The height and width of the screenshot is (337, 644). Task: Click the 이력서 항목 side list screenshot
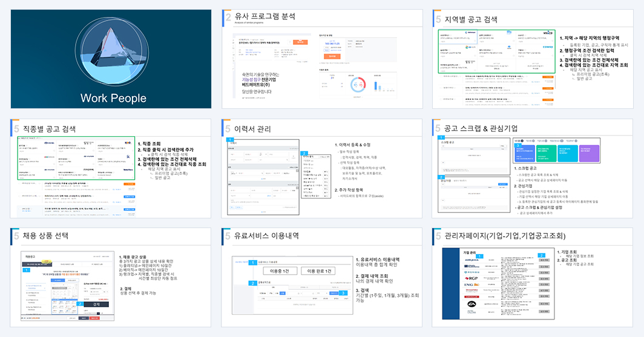(316, 175)
